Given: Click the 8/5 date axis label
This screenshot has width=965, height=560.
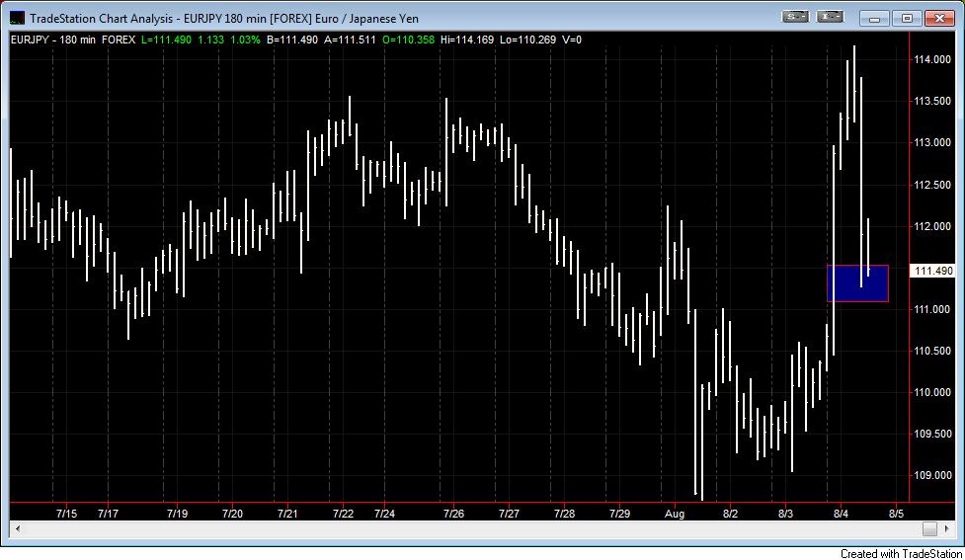Looking at the screenshot, I should click(x=897, y=514).
